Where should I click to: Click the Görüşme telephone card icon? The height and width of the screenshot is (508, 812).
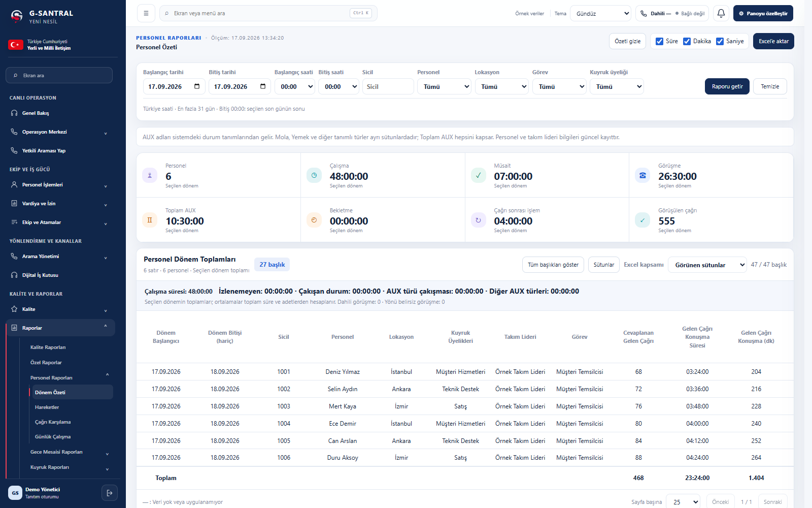click(642, 176)
